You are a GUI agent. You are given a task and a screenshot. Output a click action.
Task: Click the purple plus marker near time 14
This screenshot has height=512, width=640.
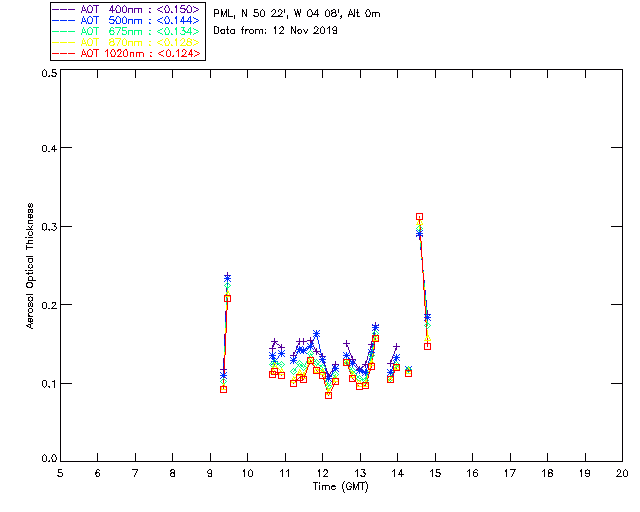(x=396, y=347)
